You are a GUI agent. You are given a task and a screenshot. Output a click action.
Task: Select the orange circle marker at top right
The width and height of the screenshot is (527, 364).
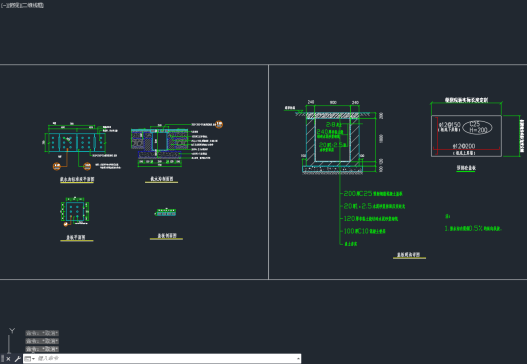(x=219, y=124)
